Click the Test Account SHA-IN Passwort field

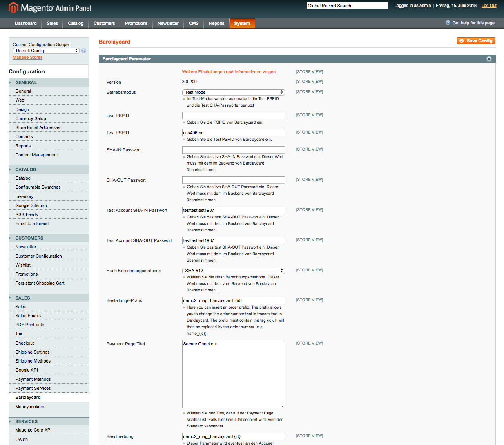click(x=234, y=210)
